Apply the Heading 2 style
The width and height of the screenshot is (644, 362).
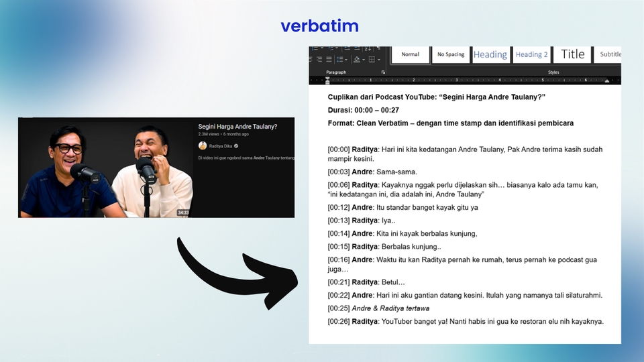point(531,54)
